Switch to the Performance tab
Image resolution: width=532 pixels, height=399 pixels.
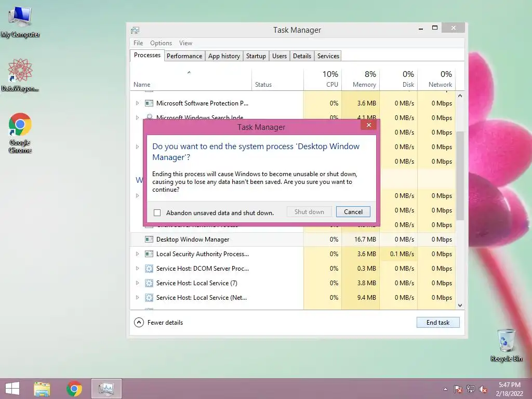184,56
